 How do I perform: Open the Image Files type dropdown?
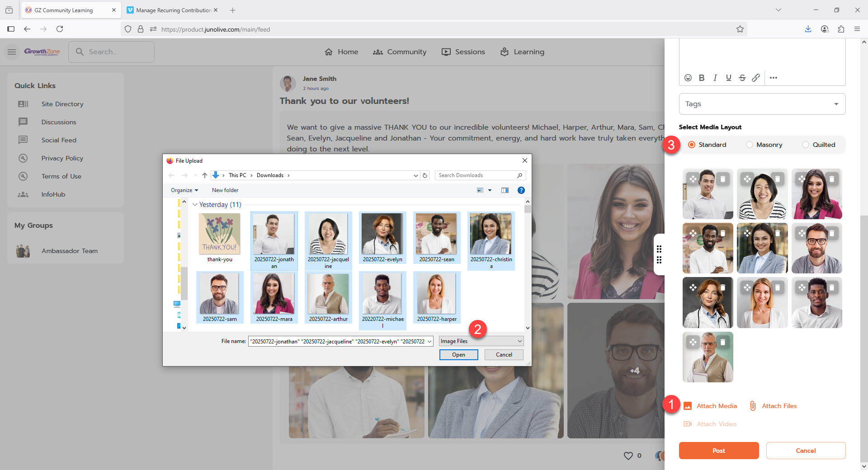click(x=481, y=341)
